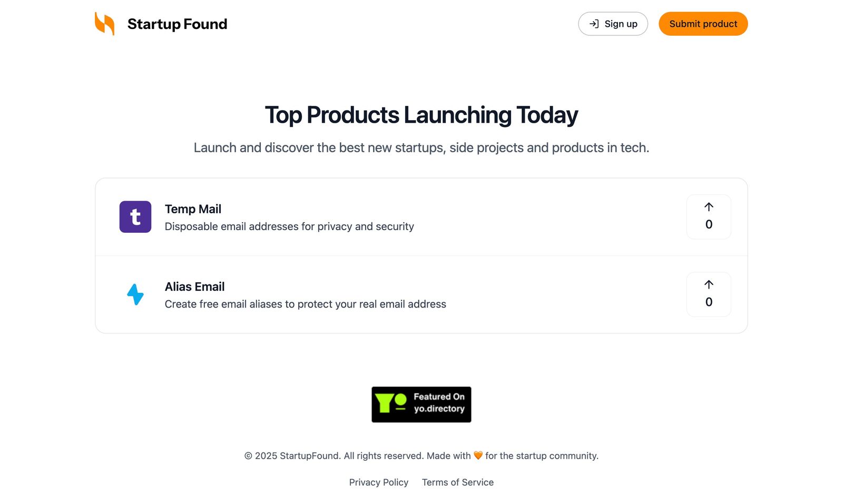Open the purple Temp Mail logo
The width and height of the screenshot is (843, 504).
[135, 217]
